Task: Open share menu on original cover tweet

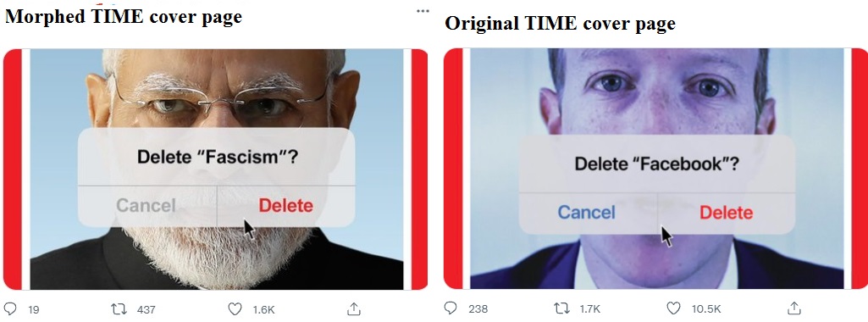Action: [793, 308]
